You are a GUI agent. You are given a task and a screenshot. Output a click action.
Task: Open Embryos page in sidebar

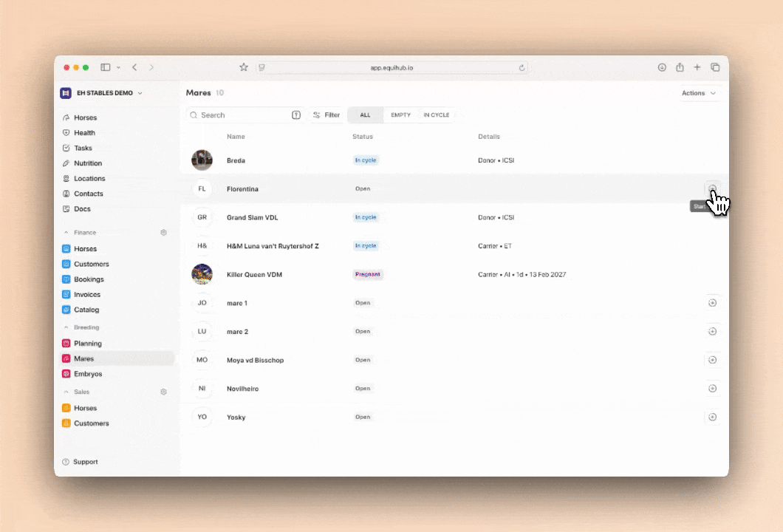point(88,374)
